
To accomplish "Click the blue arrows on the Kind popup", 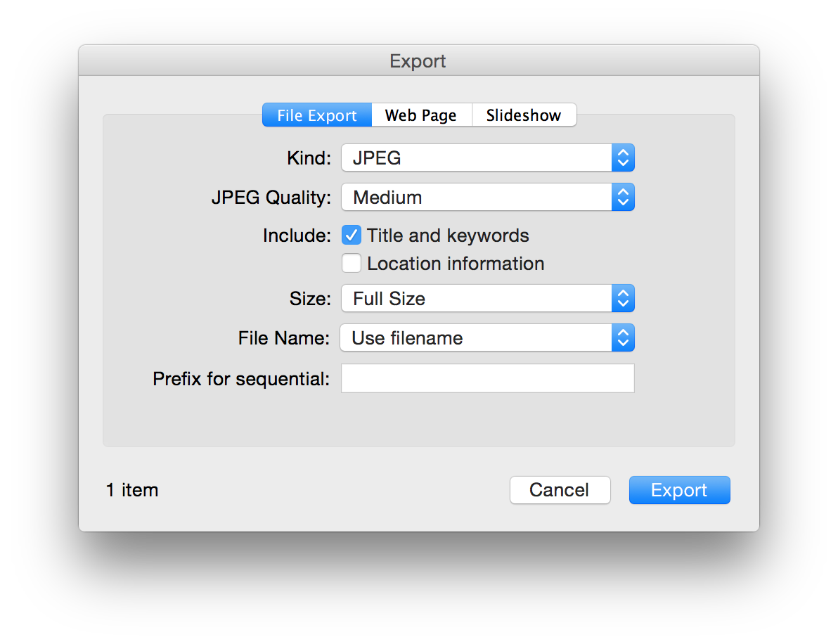I will point(622,158).
